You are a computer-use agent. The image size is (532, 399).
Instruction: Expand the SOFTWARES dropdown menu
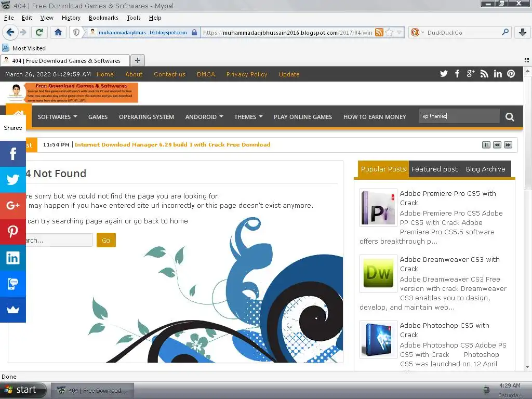pyautogui.click(x=57, y=117)
